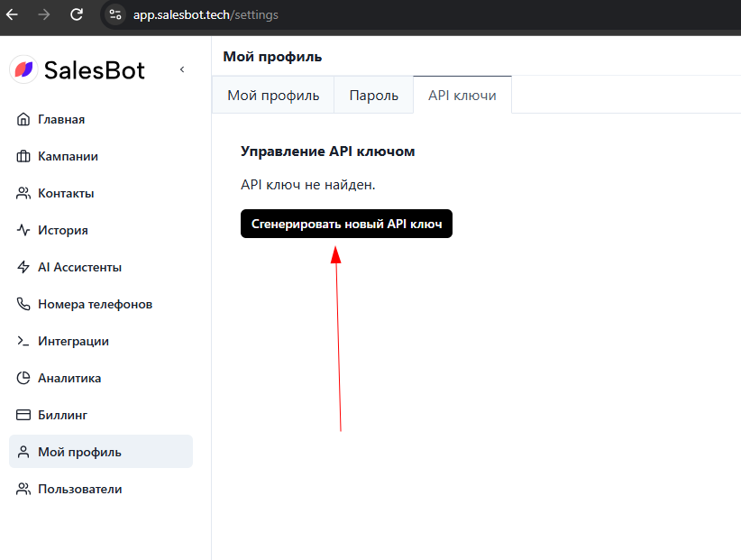This screenshot has width=741, height=560.
Task: Click the Мой профиль page heading
Action: point(272,57)
